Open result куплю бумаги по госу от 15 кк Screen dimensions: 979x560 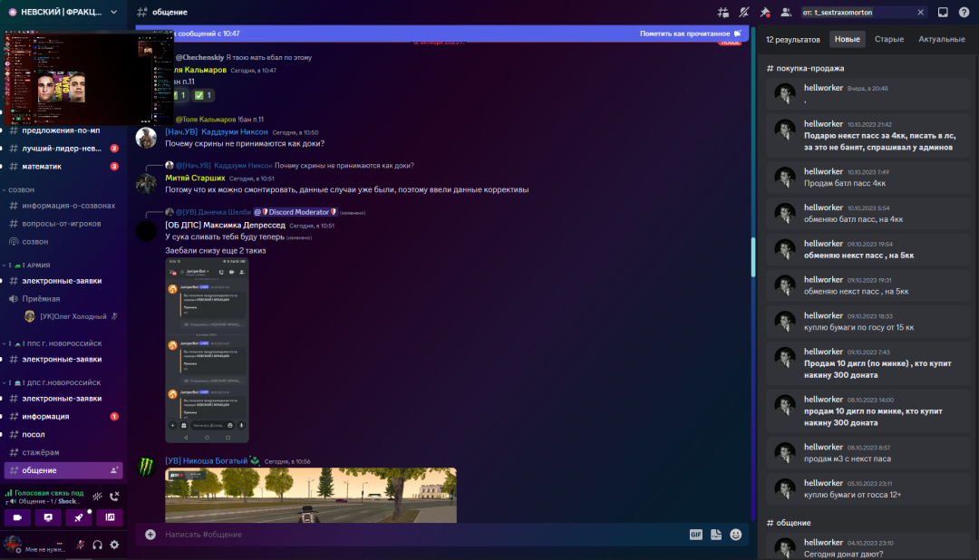tap(869, 322)
